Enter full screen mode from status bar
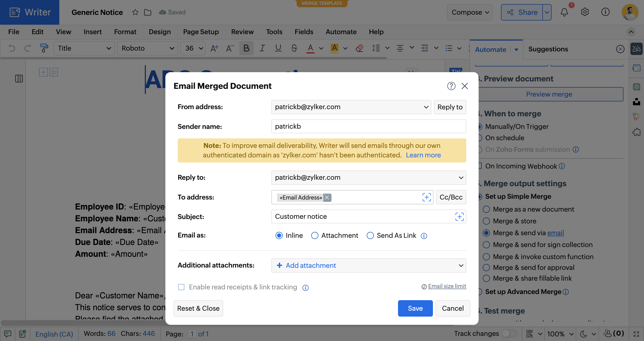 click(x=636, y=334)
